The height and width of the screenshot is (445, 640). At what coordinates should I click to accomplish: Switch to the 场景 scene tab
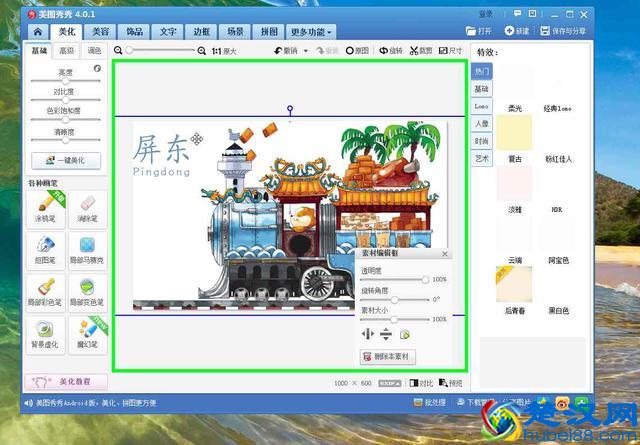(235, 31)
